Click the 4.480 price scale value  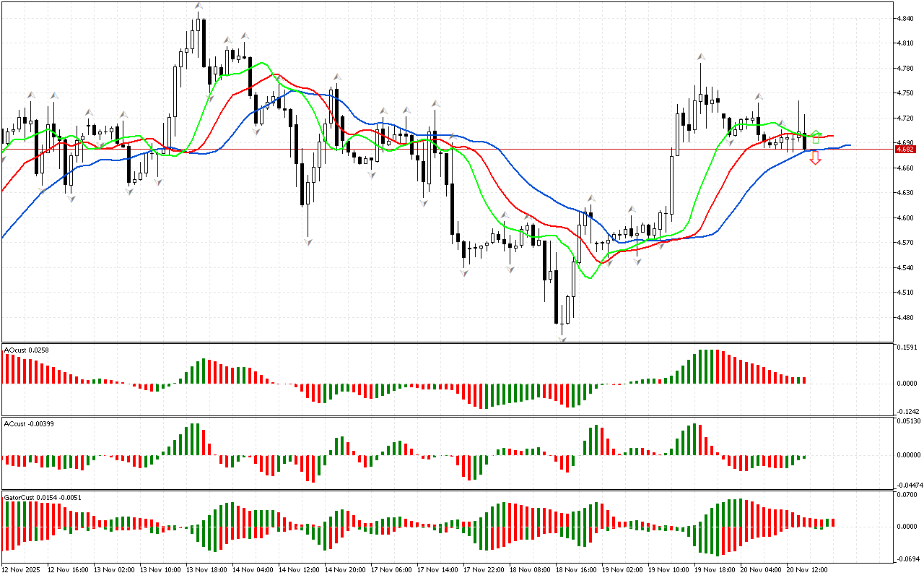tap(903, 317)
